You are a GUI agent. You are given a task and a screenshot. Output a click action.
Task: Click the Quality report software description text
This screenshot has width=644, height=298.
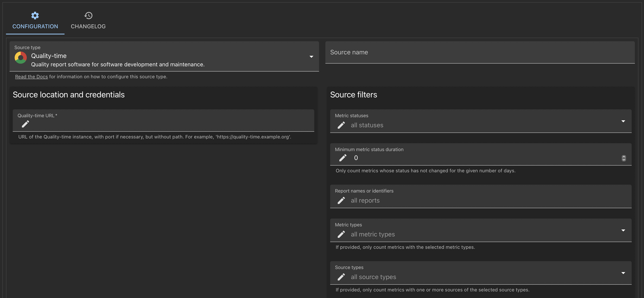pyautogui.click(x=118, y=65)
